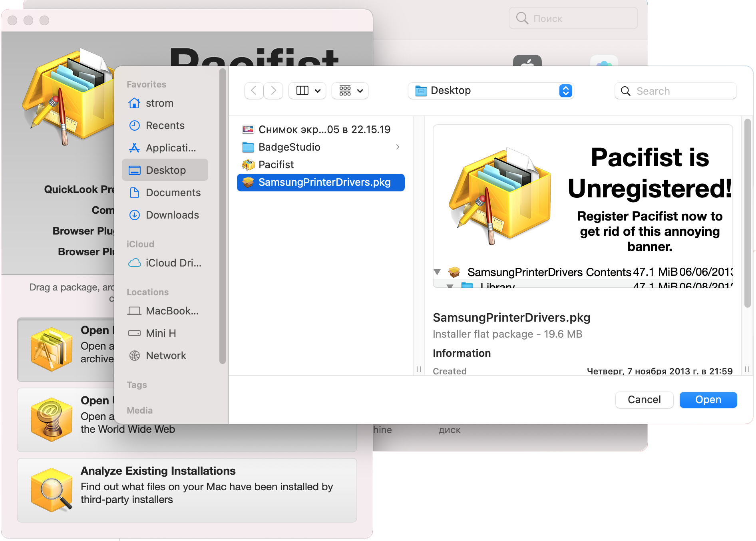Click the Created date value in preview
Viewport: 756px width, 541px height.
tap(660, 371)
